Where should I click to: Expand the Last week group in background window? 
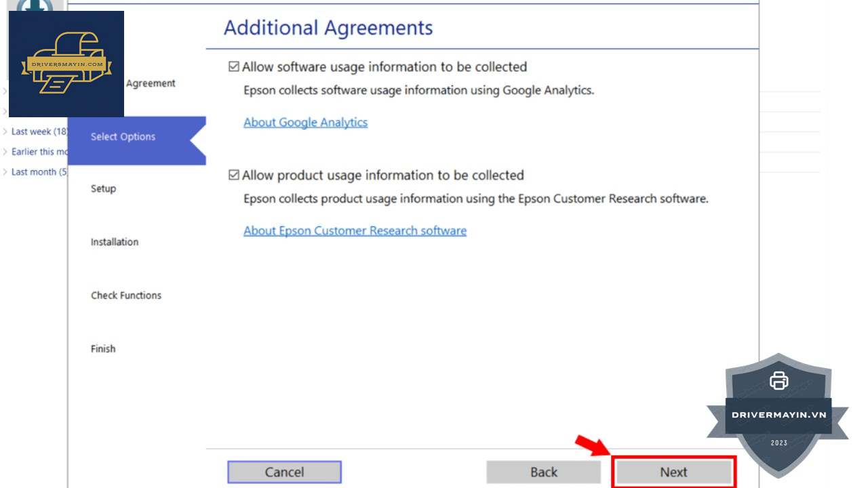pyautogui.click(x=5, y=131)
